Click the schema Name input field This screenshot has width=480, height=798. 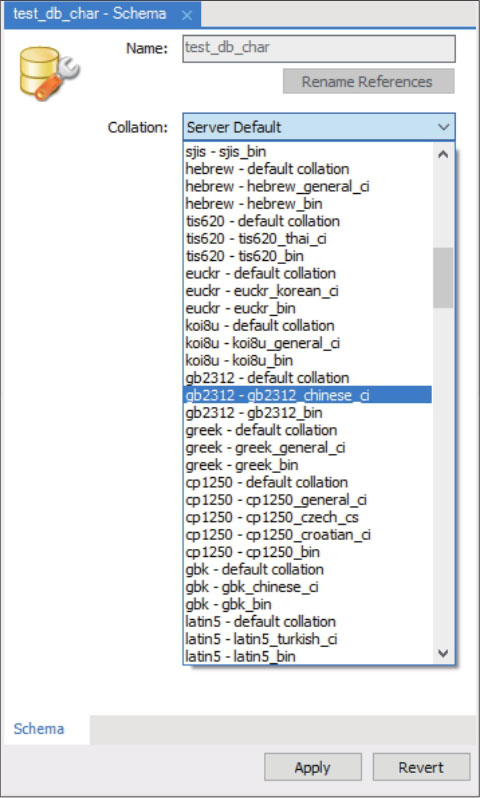tap(319, 49)
